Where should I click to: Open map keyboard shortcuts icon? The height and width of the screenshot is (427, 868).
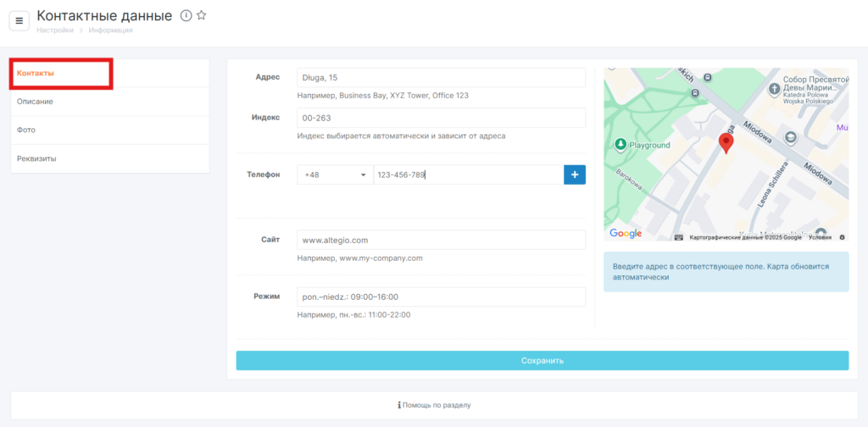pyautogui.click(x=679, y=237)
